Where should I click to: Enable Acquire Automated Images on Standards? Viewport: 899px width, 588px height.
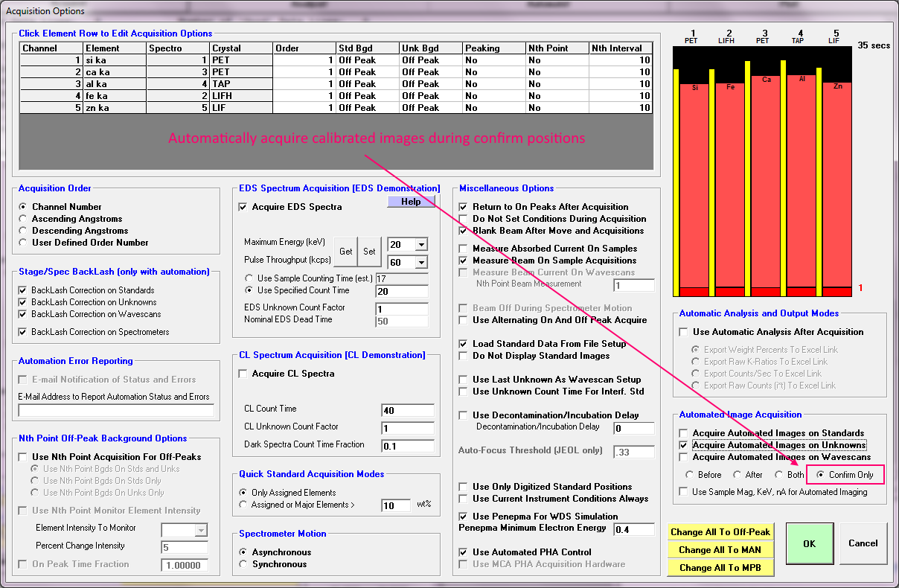[x=683, y=433]
